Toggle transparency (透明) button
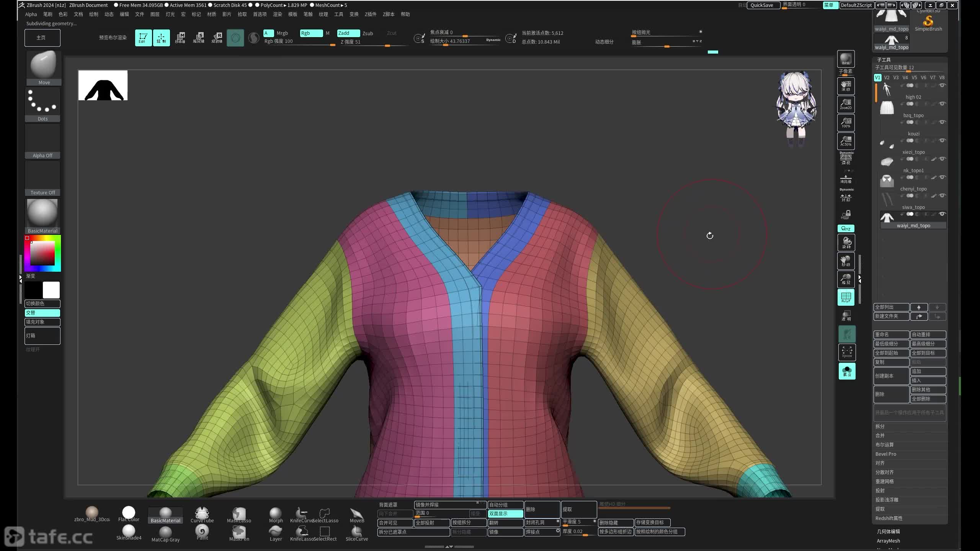Viewport: 980px width, 551px height. tap(846, 315)
